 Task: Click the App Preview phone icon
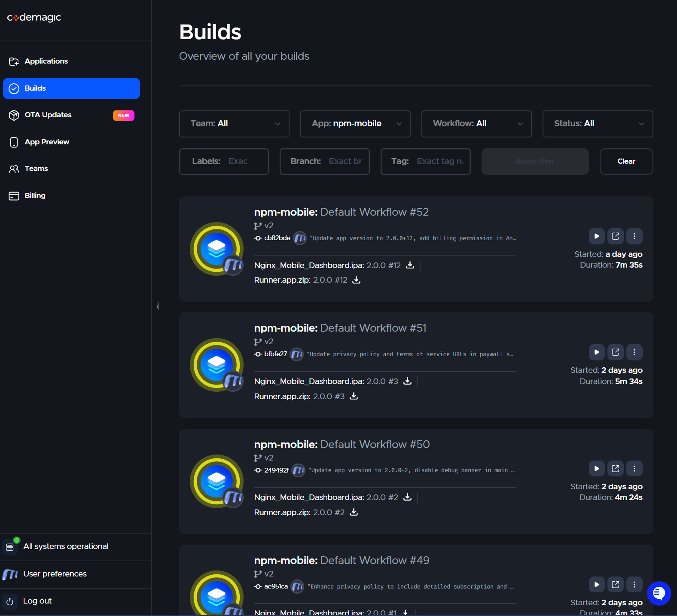[x=14, y=142]
